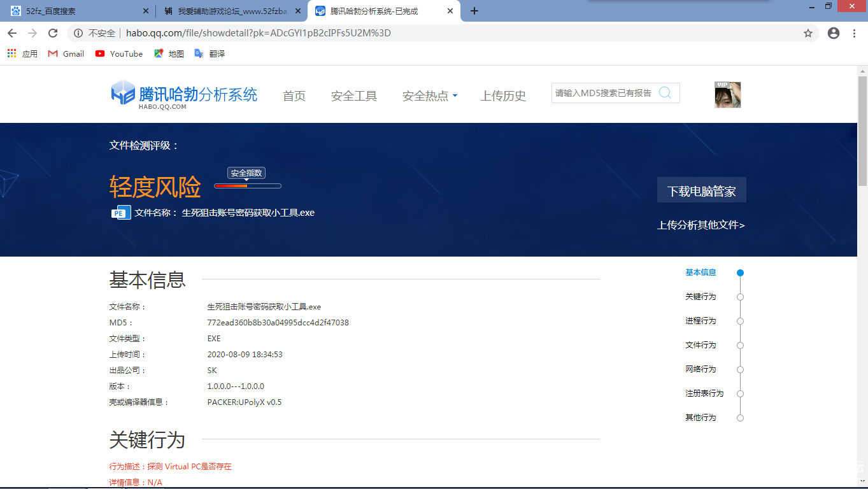Click the browser forward arrow

tap(32, 33)
